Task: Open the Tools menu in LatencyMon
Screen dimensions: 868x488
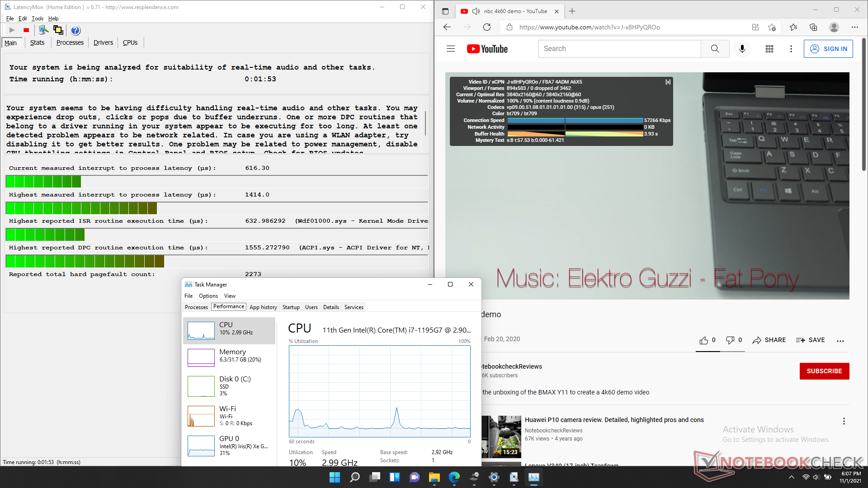Action: click(x=38, y=19)
